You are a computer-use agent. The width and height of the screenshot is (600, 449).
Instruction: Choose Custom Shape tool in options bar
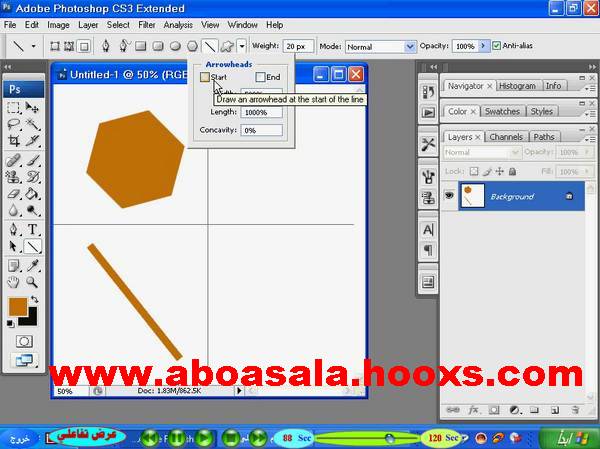point(227,46)
